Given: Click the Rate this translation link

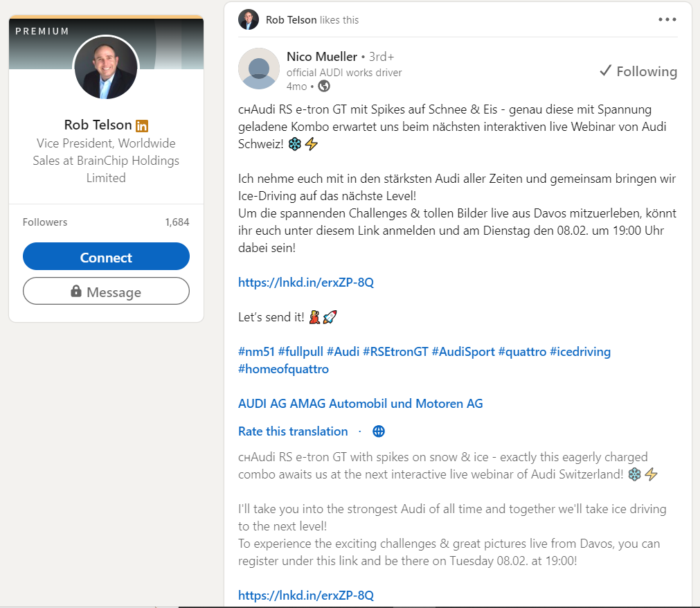Looking at the screenshot, I should coord(293,431).
